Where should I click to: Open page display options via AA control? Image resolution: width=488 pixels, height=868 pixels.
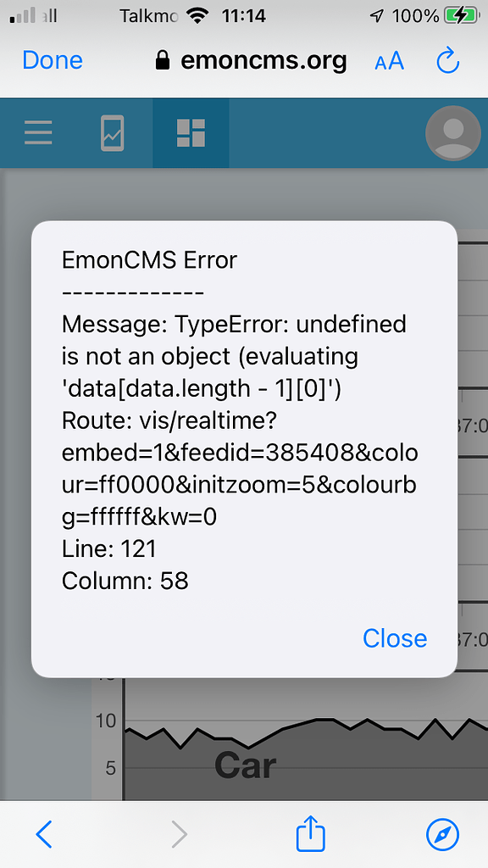(389, 60)
